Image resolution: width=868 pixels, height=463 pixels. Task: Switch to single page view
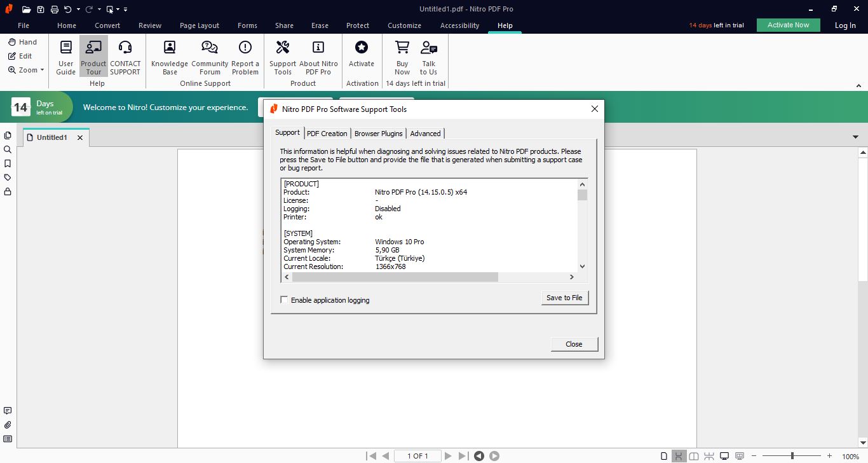(664, 456)
